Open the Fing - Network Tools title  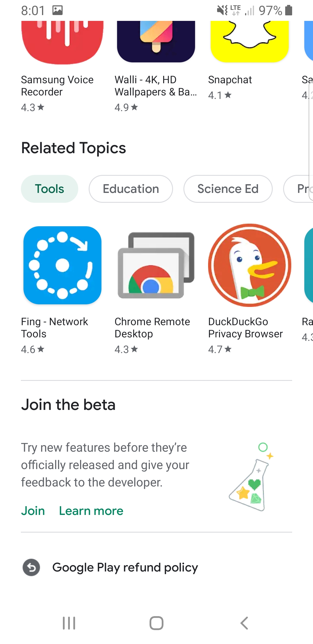[55, 328]
